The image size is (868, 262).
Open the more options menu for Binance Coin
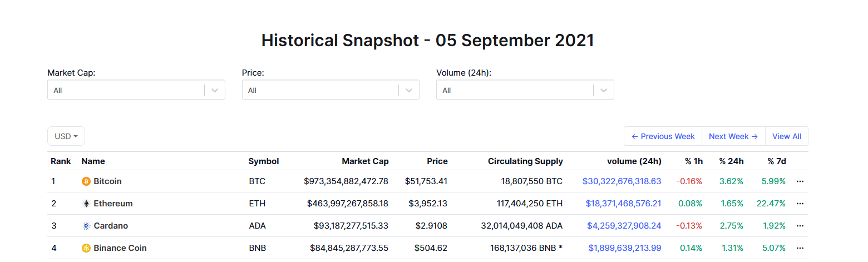point(800,248)
